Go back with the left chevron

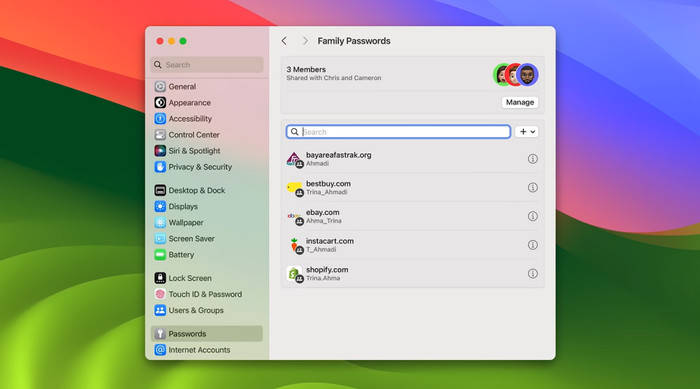(284, 41)
